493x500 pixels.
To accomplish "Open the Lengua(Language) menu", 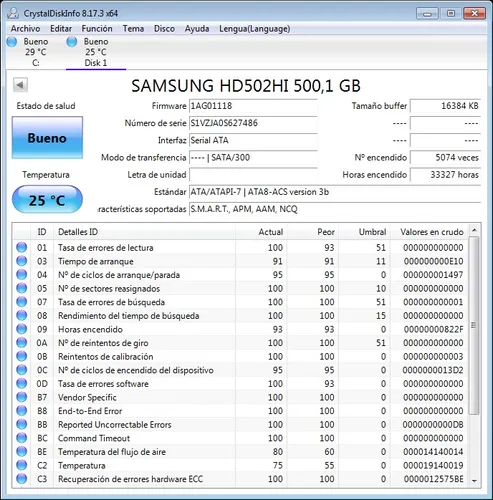I will click(254, 29).
